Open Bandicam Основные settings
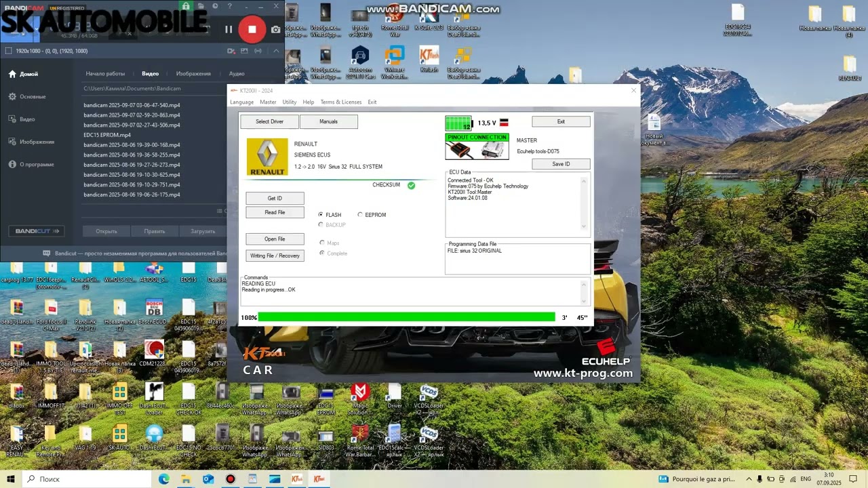The width and height of the screenshot is (868, 488). pos(27,96)
